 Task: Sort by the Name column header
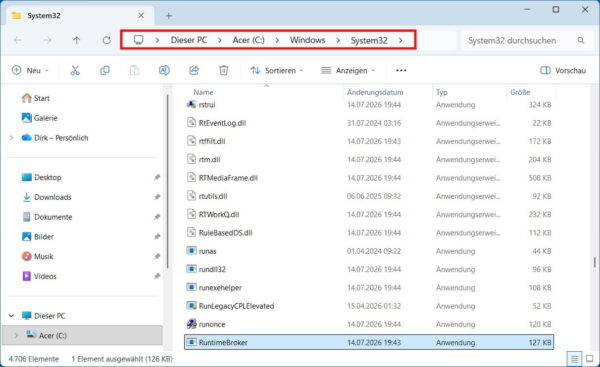click(x=203, y=92)
